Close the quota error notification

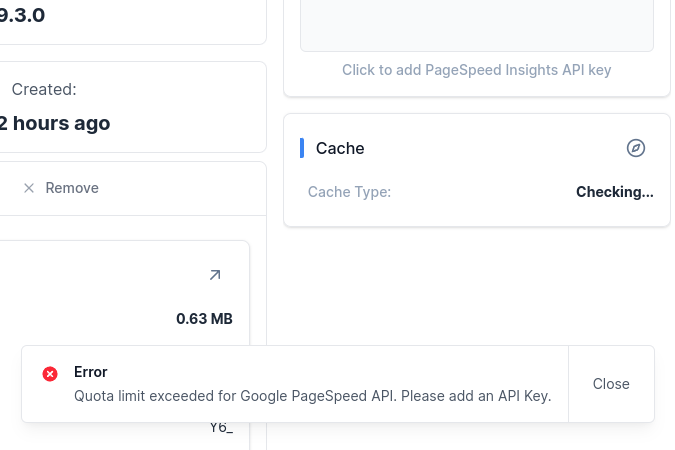point(611,384)
